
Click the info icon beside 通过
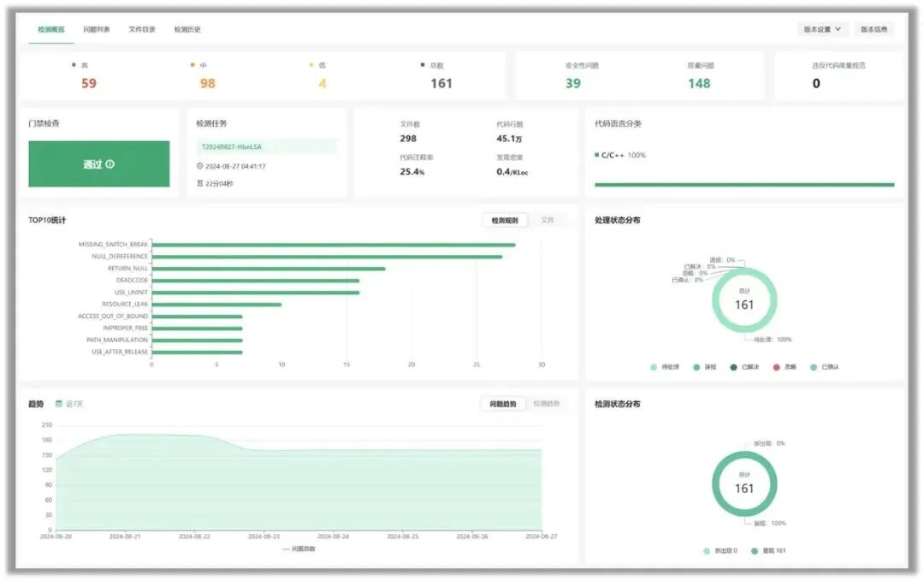tap(110, 164)
